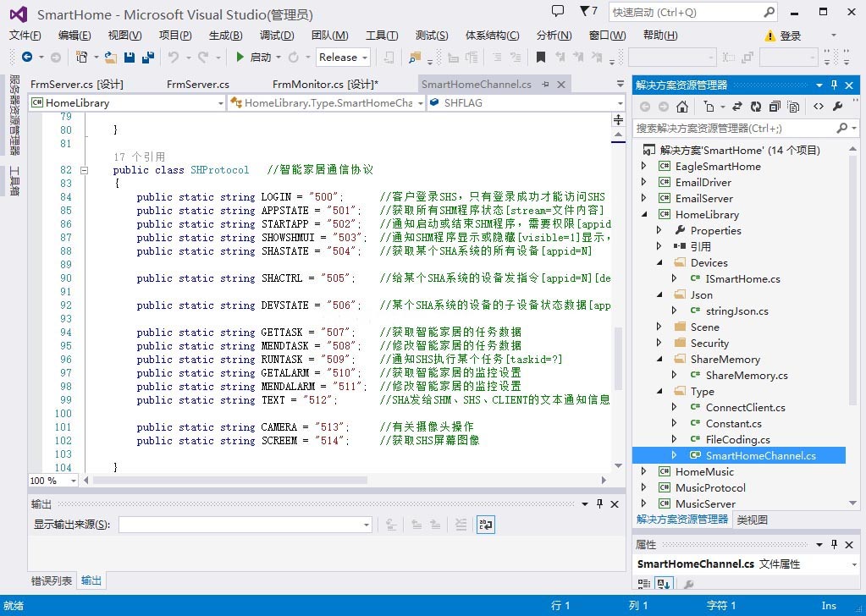The height and width of the screenshot is (616, 866).
Task: Select ISmartHome.cs file
Action: pos(743,278)
